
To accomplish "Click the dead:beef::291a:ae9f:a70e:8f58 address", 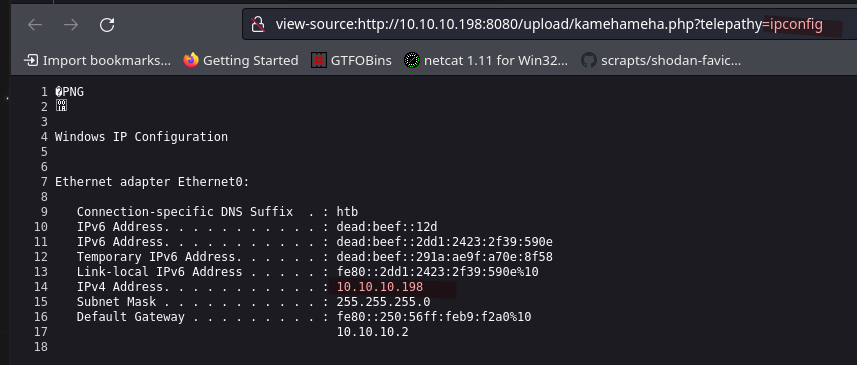I will click(x=444, y=257).
